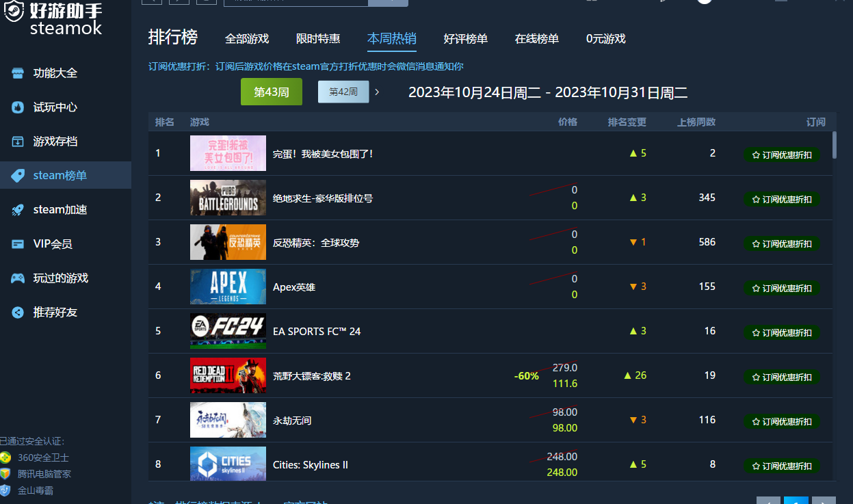Switch to the 限时特惠 tab
853x504 pixels.
[x=318, y=39]
